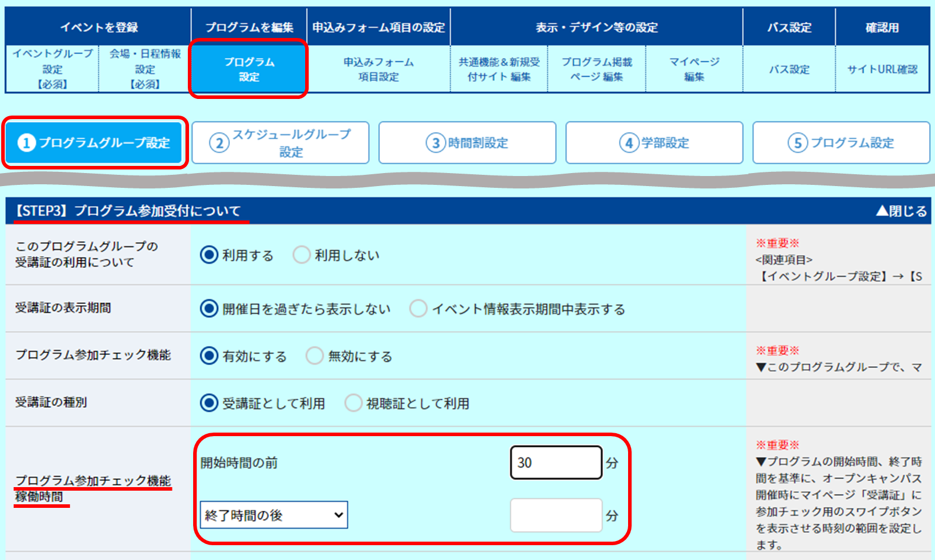This screenshot has width=935, height=560.
Task: Open プログラム掲載ページ編集 tab
Action: 597,69
